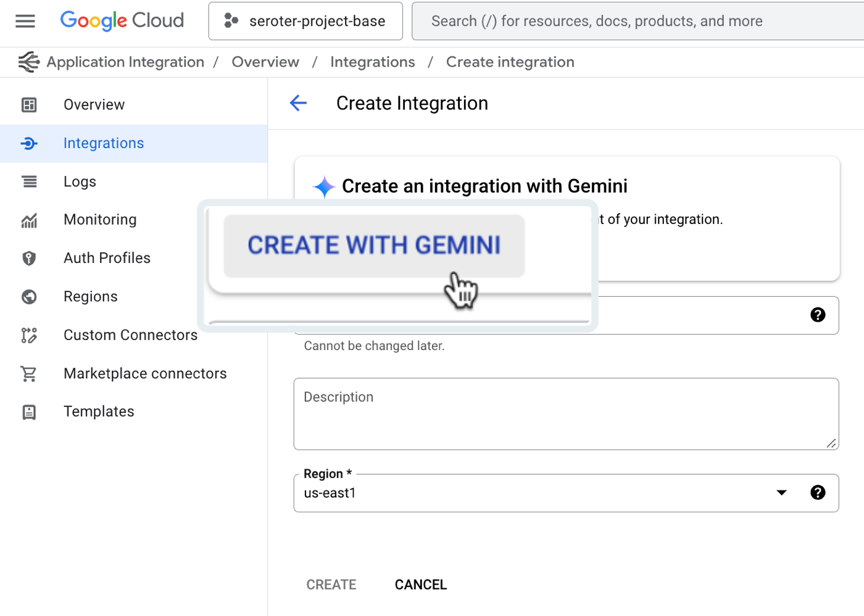Expand the Region dropdown arrow

point(781,493)
